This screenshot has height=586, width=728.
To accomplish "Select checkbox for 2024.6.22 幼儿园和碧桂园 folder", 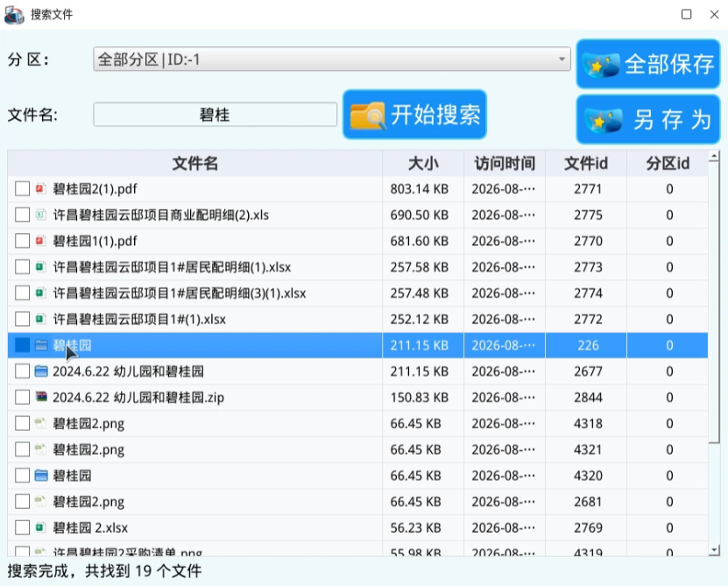I will pyautogui.click(x=22, y=371).
